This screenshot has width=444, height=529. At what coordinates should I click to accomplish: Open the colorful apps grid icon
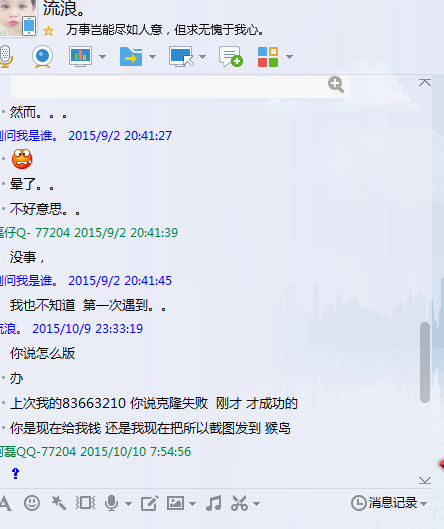coord(268,57)
